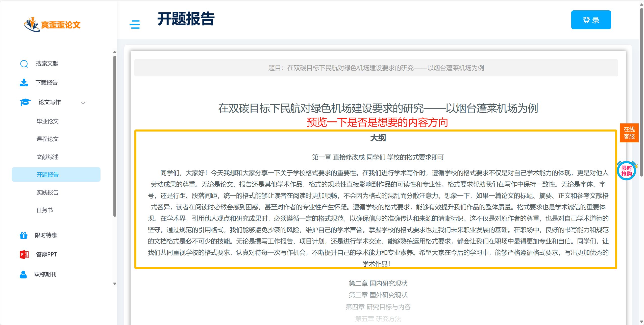Click the search magnifier icon for 搜索文献
Image resolution: width=644 pixels, height=325 pixels.
tap(24, 64)
